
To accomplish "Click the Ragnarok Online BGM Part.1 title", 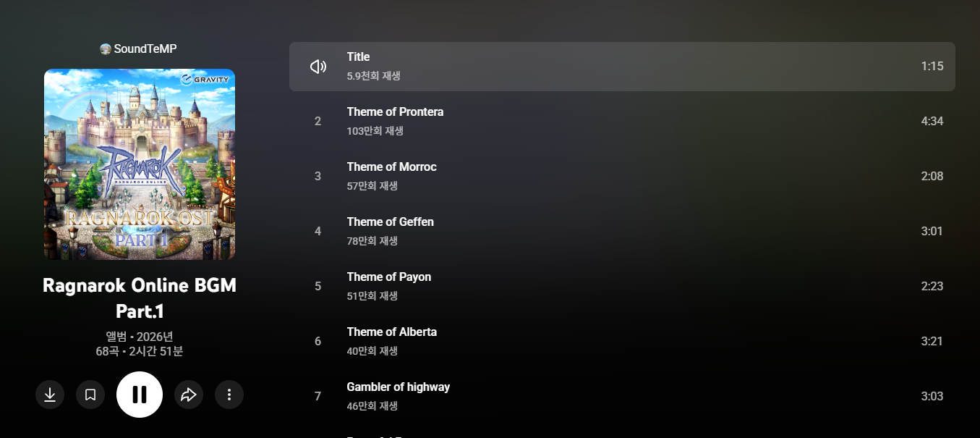I will coord(140,298).
